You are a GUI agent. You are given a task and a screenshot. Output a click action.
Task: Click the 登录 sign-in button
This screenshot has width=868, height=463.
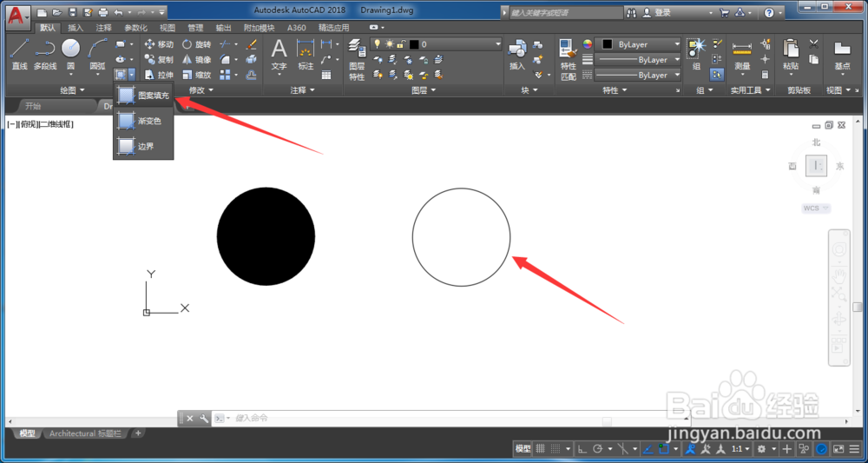656,12
